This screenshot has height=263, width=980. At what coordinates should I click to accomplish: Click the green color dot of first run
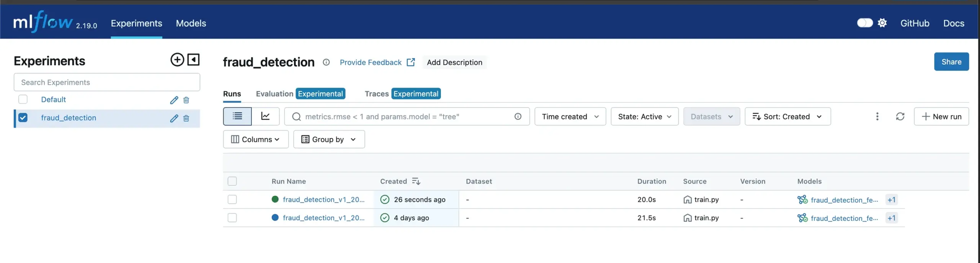pyautogui.click(x=275, y=199)
